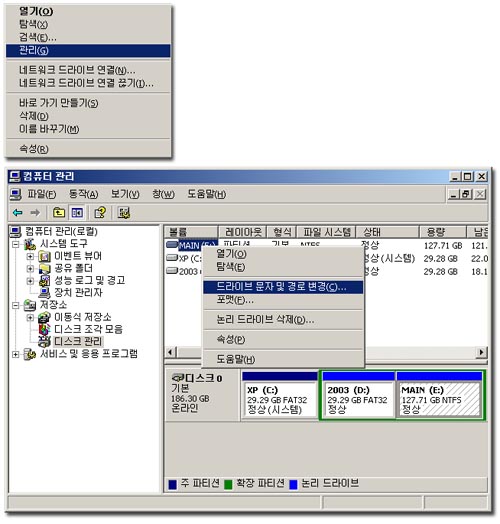Collapse the 시스템 도구 tree node

tap(15, 244)
